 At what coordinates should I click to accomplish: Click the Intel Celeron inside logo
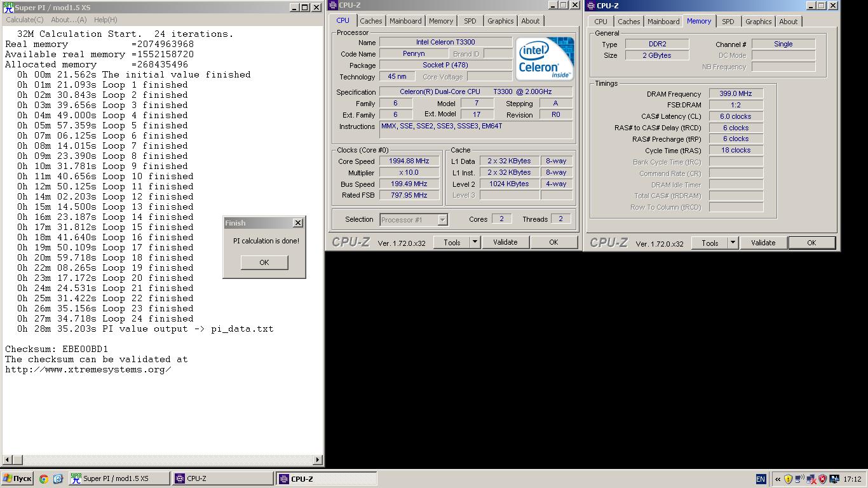[545, 58]
